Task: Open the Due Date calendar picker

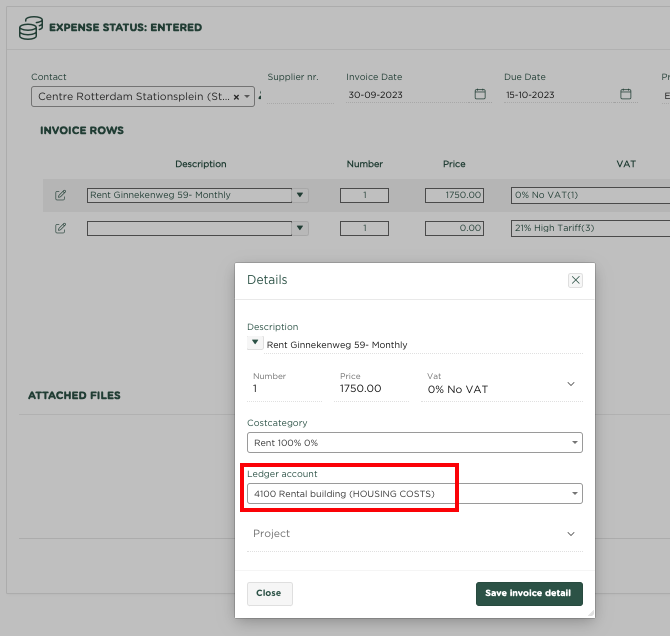Action: pos(626,94)
